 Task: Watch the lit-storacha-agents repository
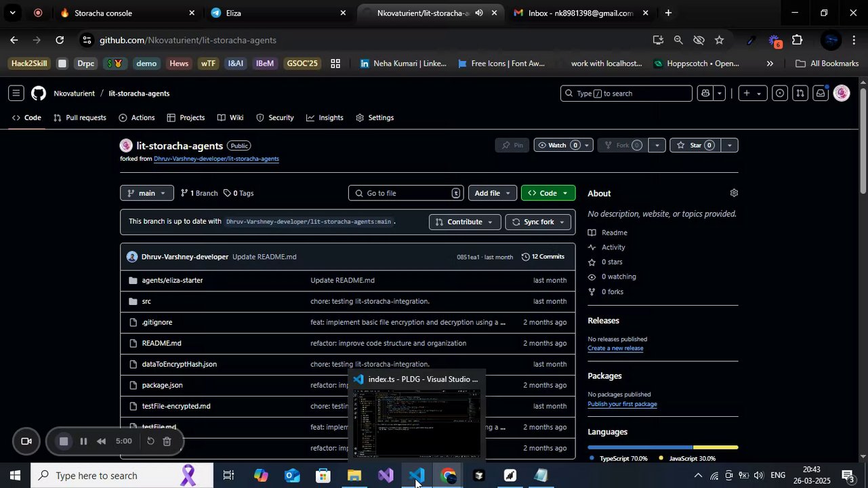(x=557, y=145)
